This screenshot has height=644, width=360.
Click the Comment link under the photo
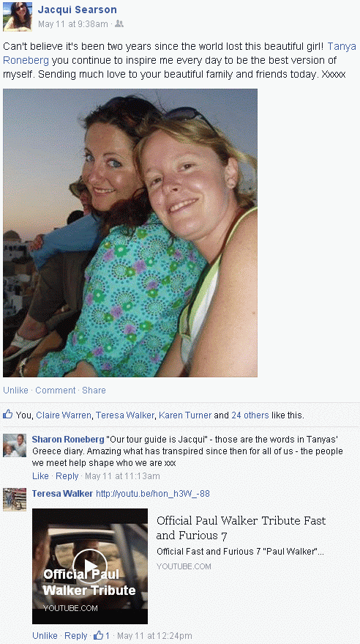tap(56, 391)
